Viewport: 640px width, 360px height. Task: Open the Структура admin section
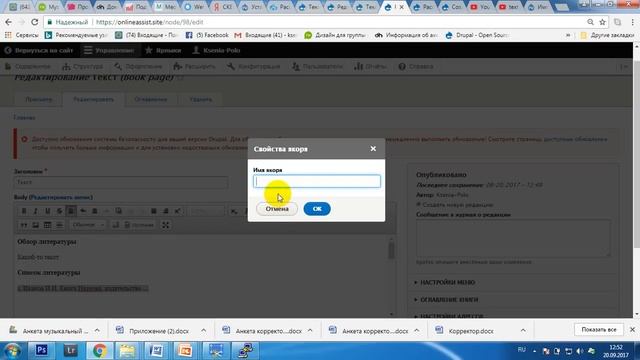click(83, 66)
